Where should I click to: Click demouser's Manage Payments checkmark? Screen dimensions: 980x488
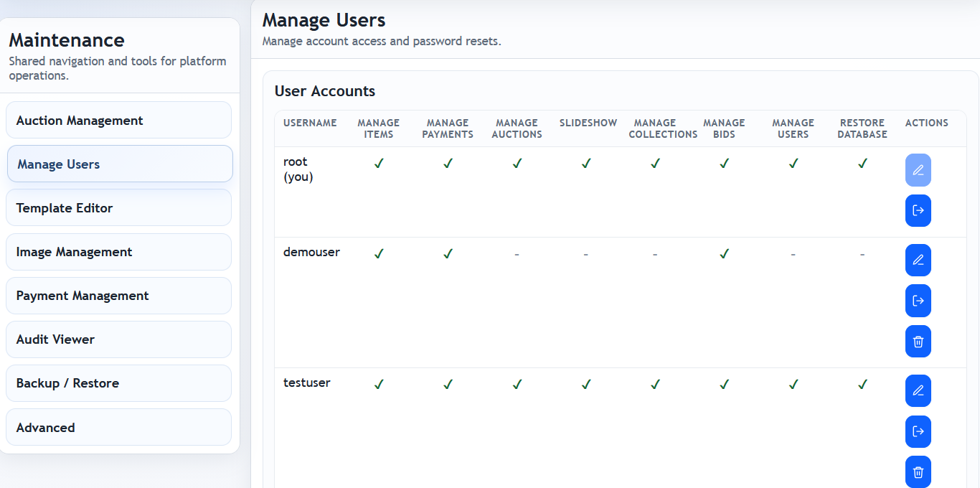[448, 253]
